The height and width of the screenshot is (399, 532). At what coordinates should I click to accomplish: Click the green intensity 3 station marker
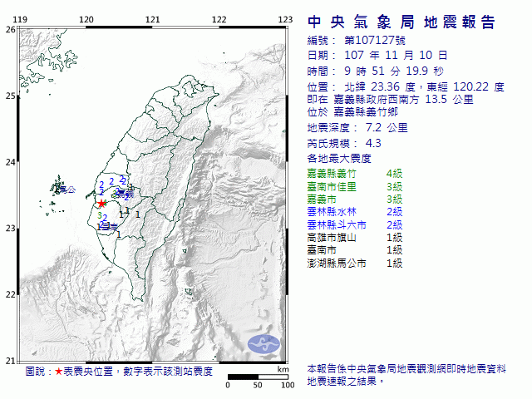99,215
